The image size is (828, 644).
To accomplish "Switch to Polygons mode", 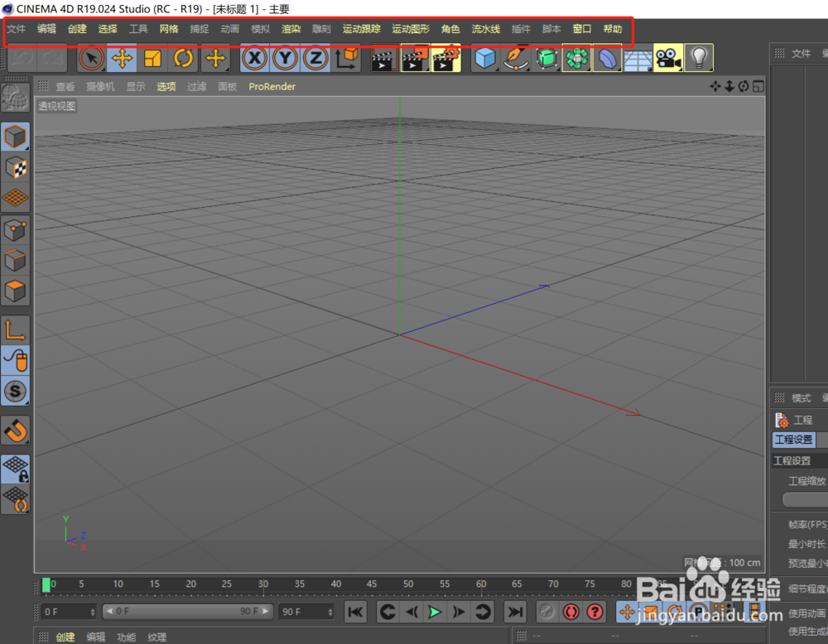I will click(15, 291).
